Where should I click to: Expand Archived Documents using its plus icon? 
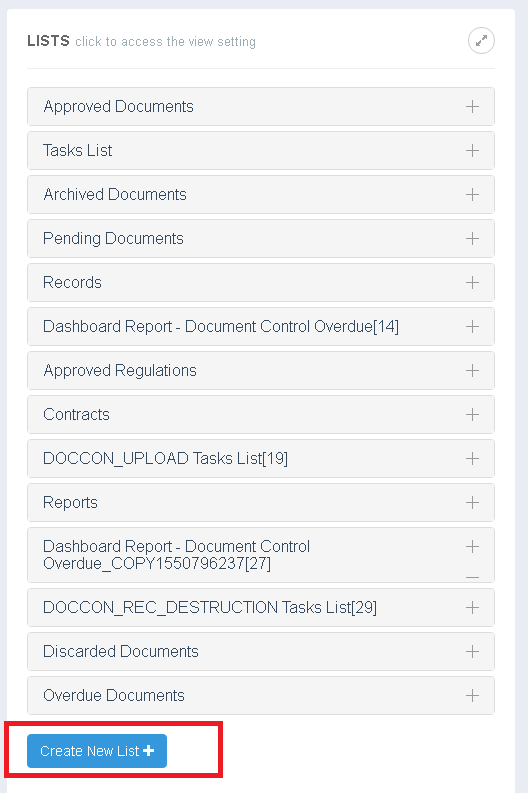point(472,195)
